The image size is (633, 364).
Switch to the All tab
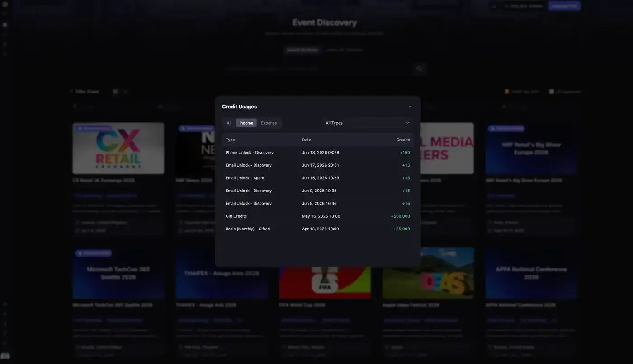(x=229, y=123)
